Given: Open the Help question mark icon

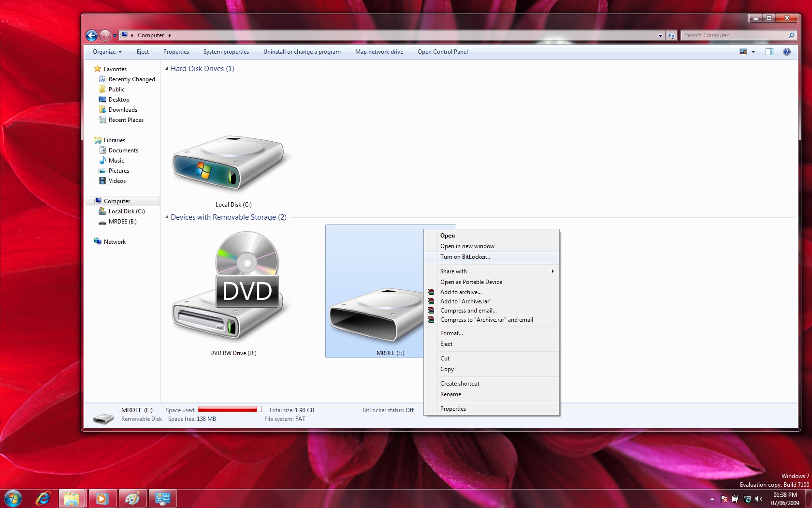Looking at the screenshot, I should point(787,52).
